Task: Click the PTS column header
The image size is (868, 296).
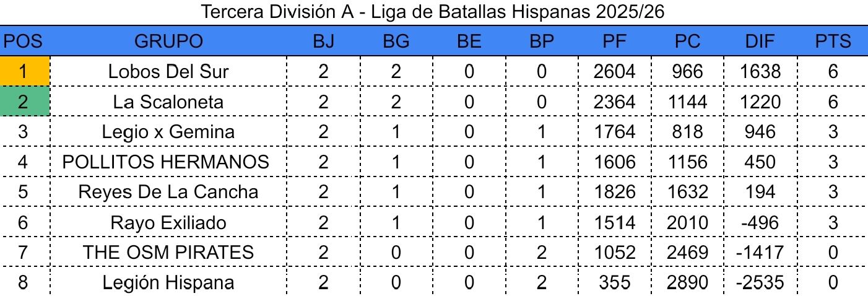Action: point(833,41)
